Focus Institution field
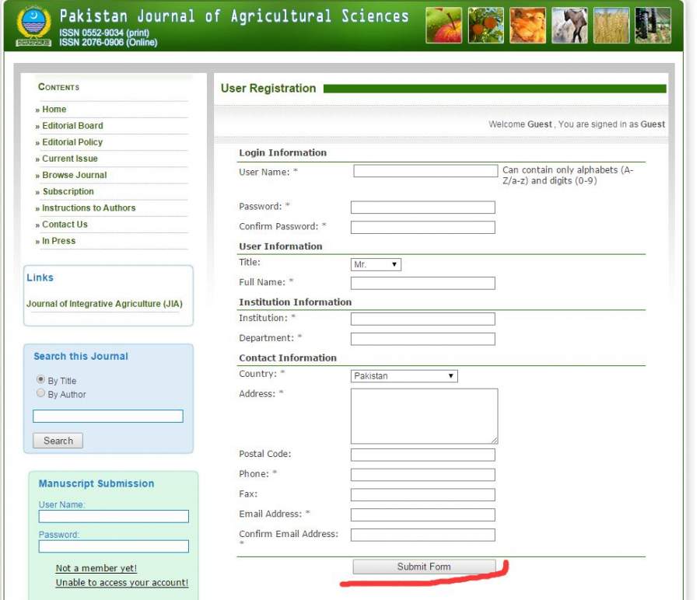The width and height of the screenshot is (700, 600). coord(423,319)
